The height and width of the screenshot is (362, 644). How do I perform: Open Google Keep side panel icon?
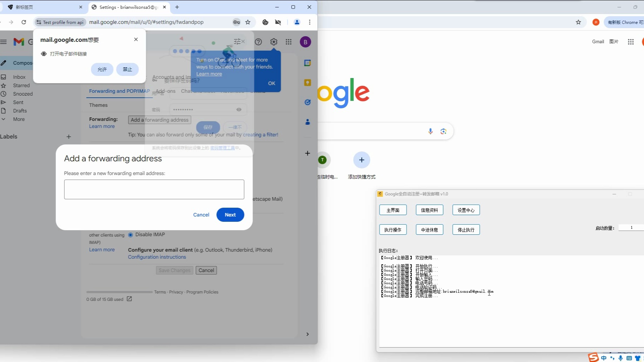307,83
